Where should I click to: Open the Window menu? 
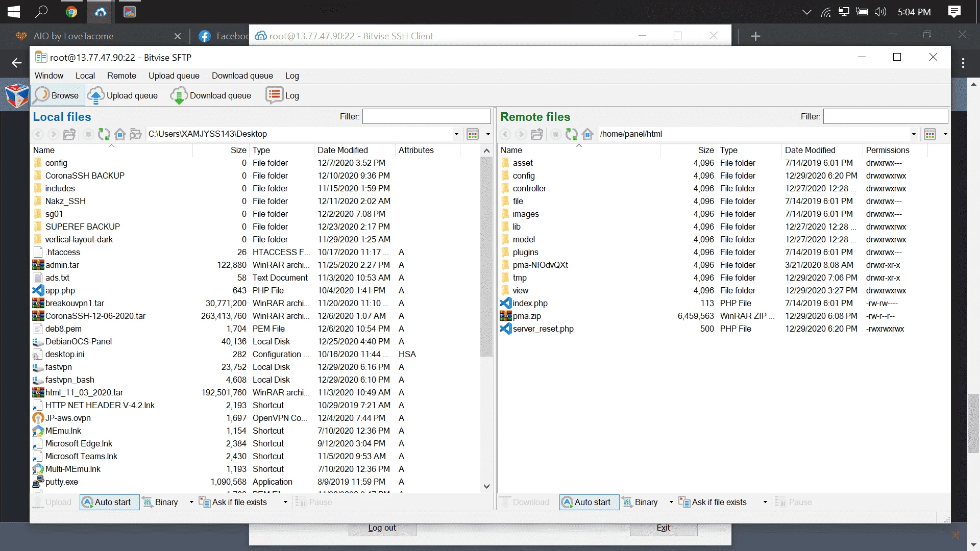pyautogui.click(x=49, y=76)
